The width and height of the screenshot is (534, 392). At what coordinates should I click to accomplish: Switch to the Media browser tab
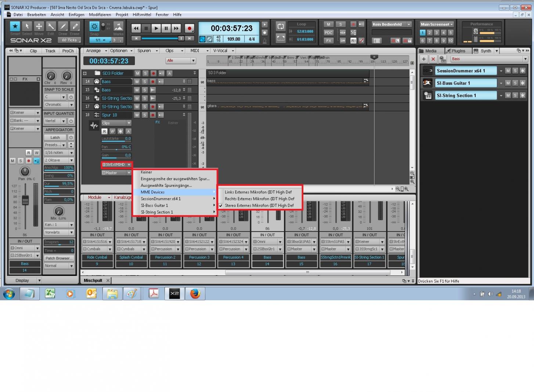431,51
